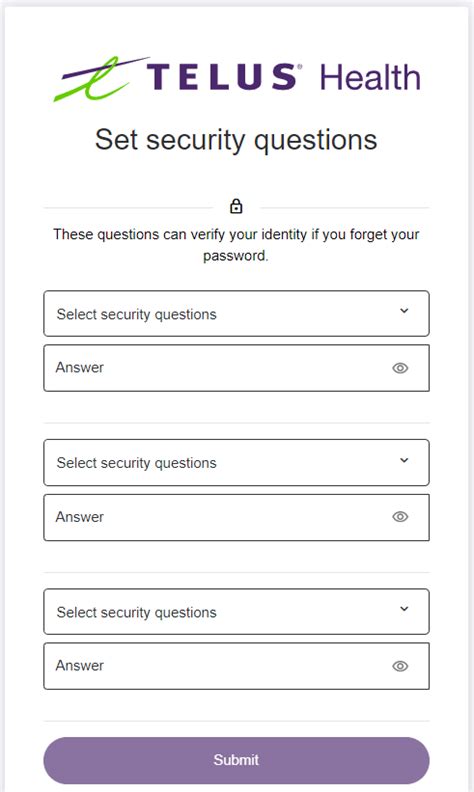474x792 pixels.
Task: Toggle visibility of the third answer
Action: pyautogui.click(x=400, y=666)
